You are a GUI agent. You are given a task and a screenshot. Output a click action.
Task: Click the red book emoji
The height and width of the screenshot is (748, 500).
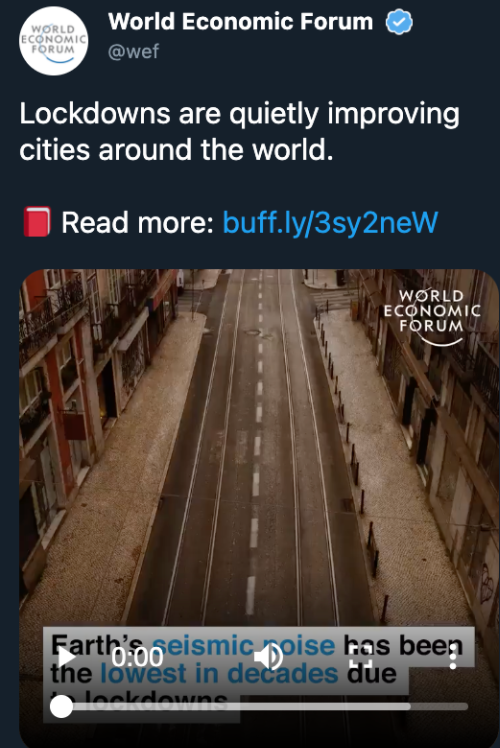pyautogui.click(x=37, y=222)
